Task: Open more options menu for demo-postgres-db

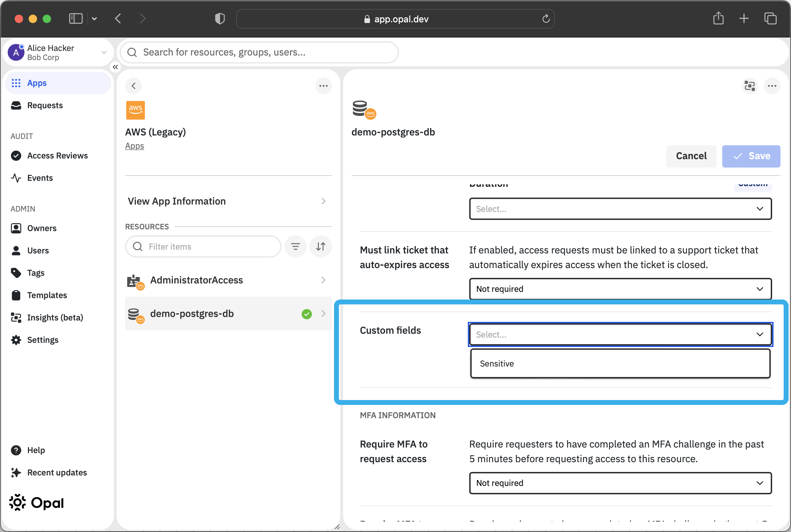Action: [x=772, y=86]
